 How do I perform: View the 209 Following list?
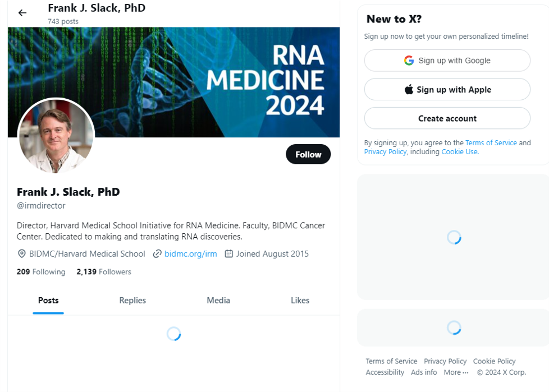[41, 272]
